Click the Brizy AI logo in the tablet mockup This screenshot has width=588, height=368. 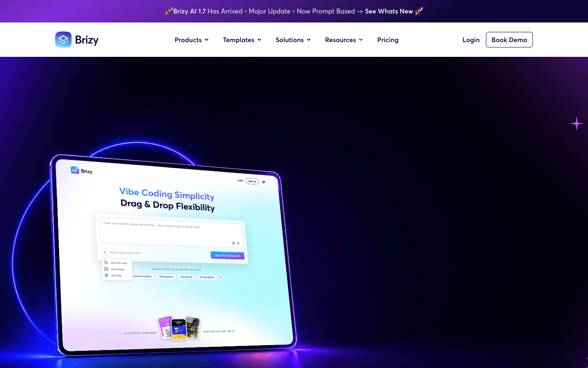click(x=82, y=171)
